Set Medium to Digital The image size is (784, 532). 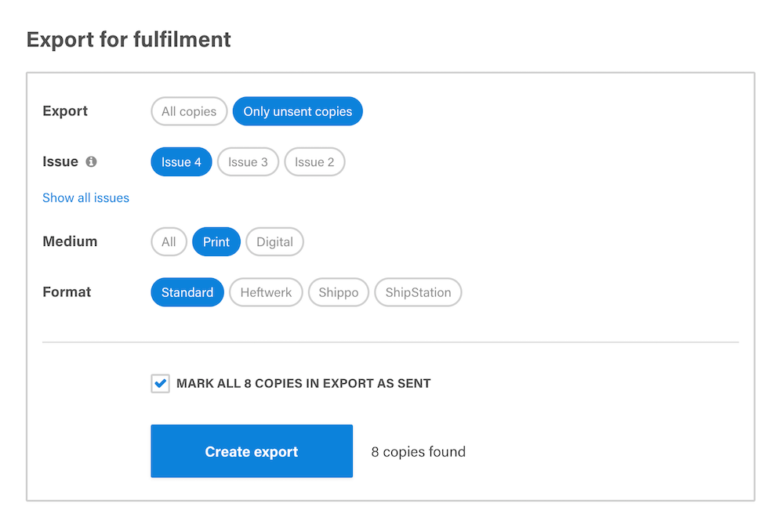[274, 242]
